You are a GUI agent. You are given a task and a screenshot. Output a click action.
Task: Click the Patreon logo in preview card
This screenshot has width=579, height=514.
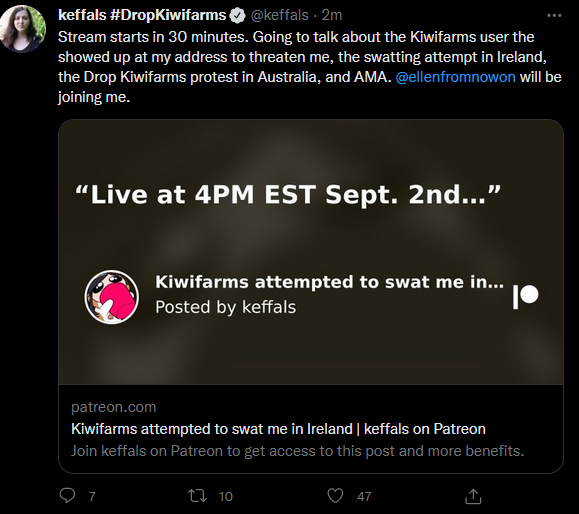525,296
